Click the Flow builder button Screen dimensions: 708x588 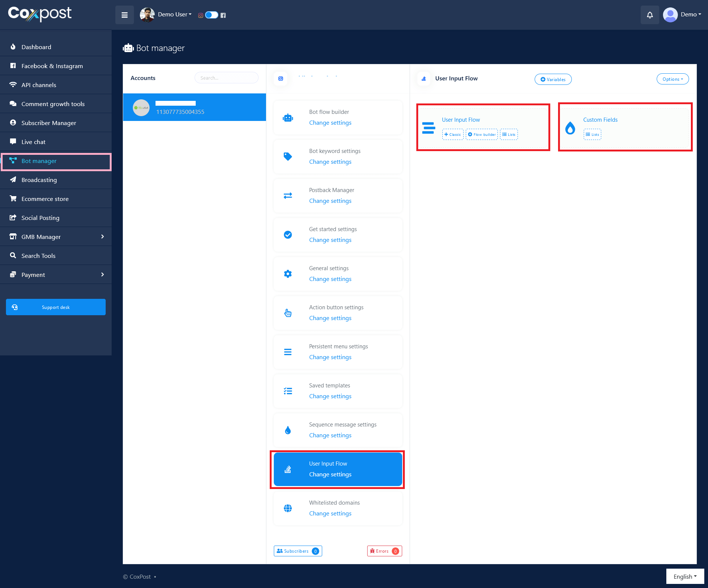[x=481, y=135]
